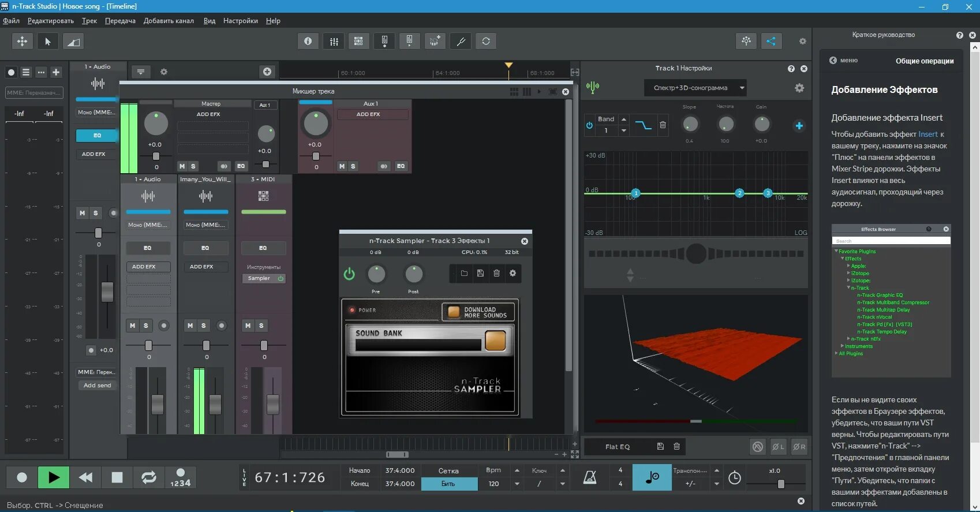Raise the Ключ key with up arrow
This screenshot has width=980, height=512.
click(x=563, y=470)
